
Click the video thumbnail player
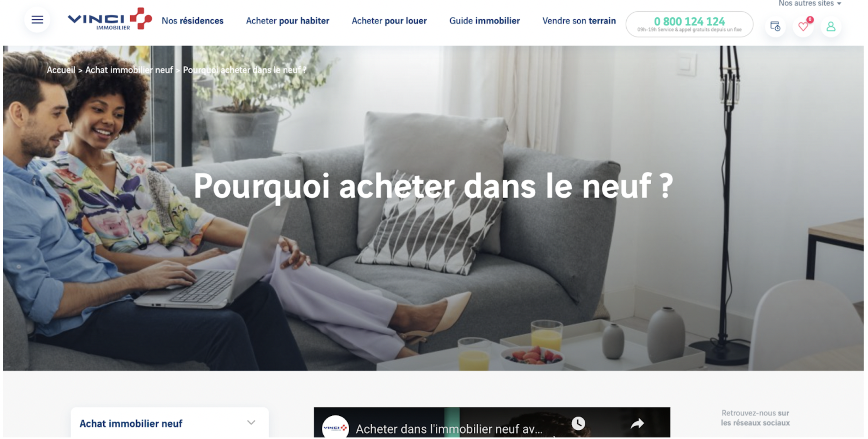[x=492, y=423]
